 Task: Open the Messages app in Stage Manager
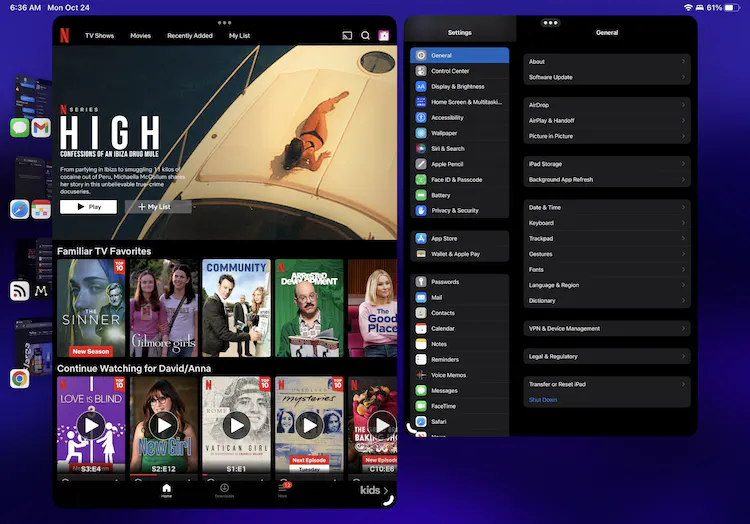click(20, 128)
